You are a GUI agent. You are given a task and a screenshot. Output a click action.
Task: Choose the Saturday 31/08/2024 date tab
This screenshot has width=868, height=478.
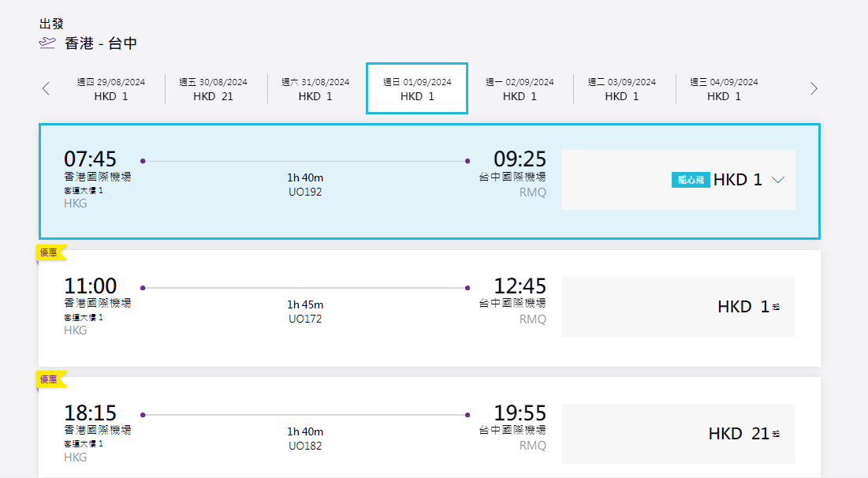pyautogui.click(x=315, y=89)
